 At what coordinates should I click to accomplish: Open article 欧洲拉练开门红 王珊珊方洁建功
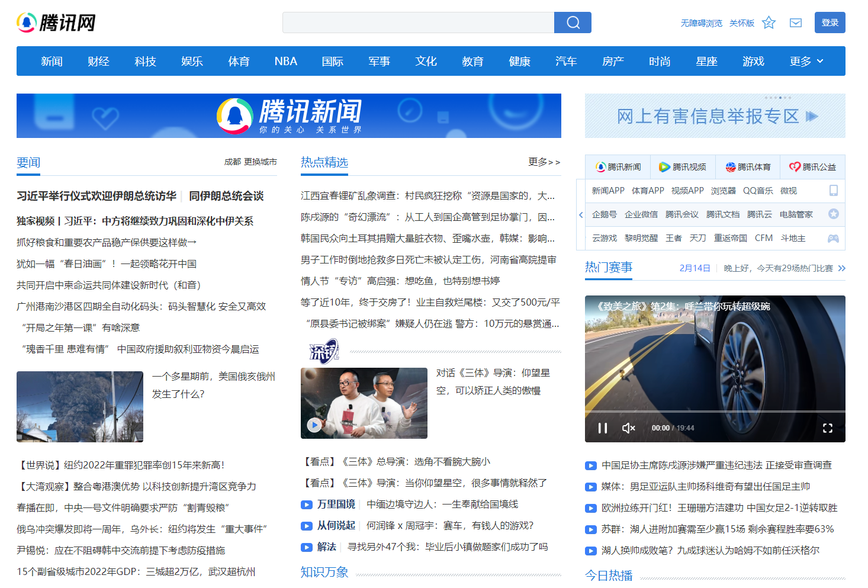click(x=719, y=507)
